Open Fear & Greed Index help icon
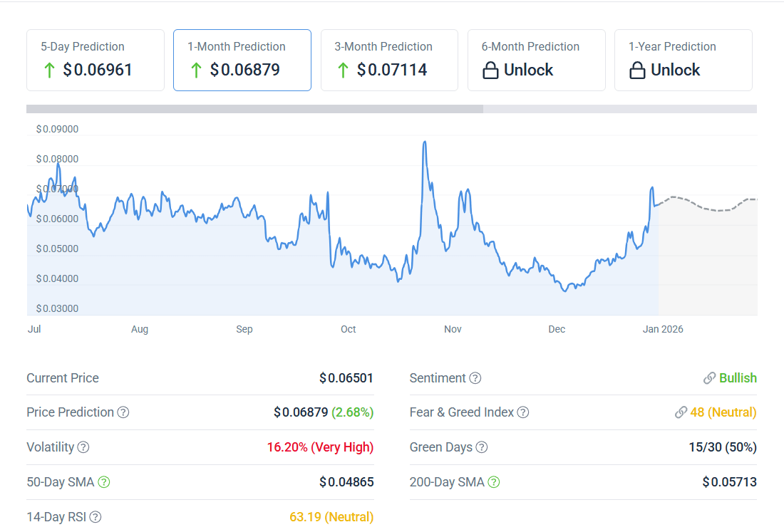784x532 pixels. click(x=523, y=412)
